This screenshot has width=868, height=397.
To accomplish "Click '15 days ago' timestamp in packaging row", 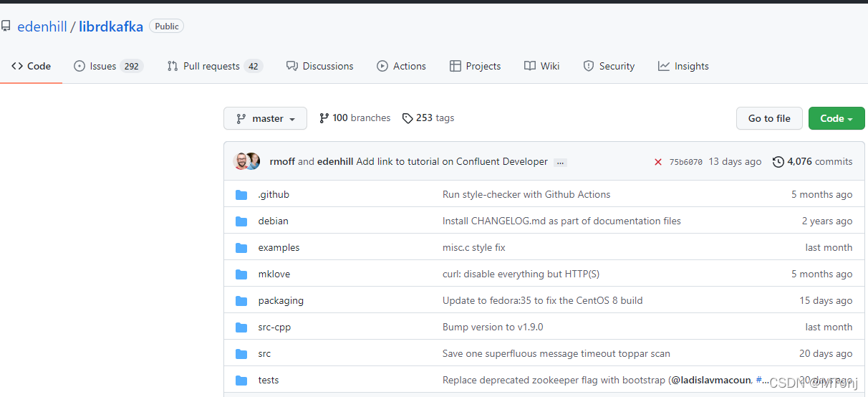I will tap(826, 300).
